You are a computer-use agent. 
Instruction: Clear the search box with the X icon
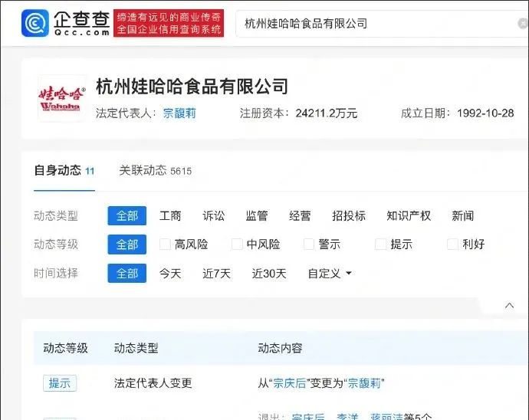tap(523, 24)
